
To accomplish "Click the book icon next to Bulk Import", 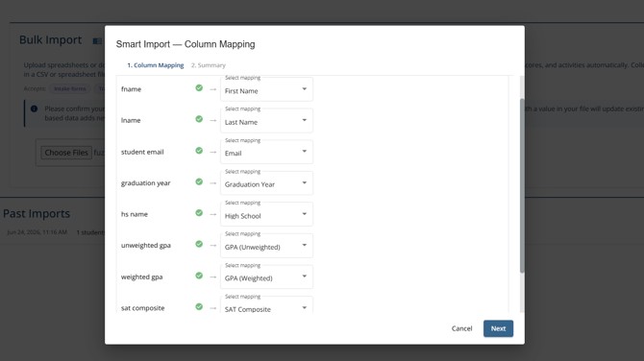I will point(97,40).
